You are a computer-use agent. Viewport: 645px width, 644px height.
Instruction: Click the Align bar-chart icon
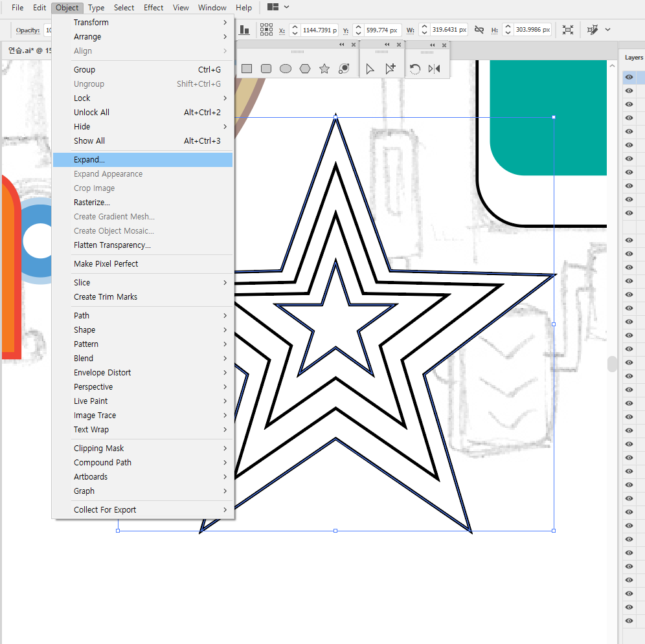tap(245, 30)
